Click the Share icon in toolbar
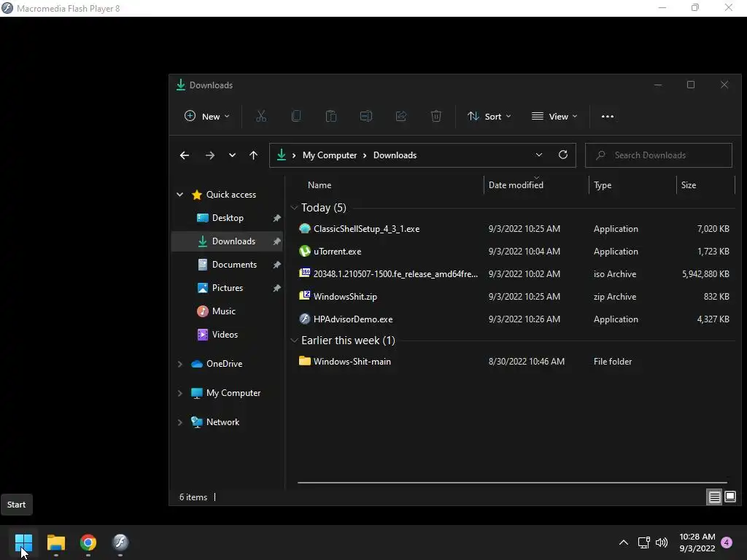This screenshot has height=560, width=747. [401, 116]
